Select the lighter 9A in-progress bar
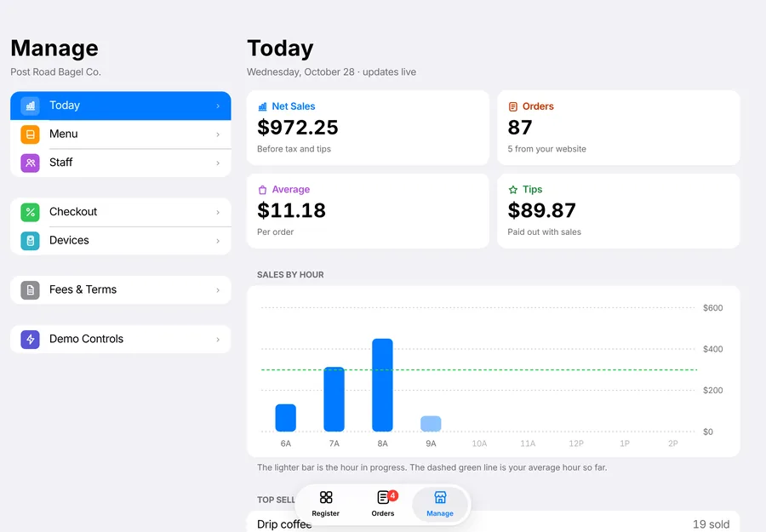766x532 pixels. tap(431, 424)
